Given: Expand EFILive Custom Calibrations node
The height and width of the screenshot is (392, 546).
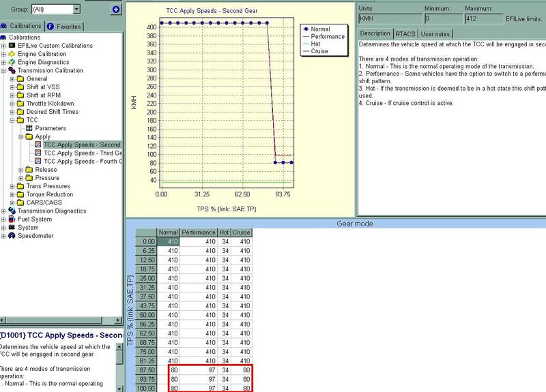Looking at the screenshot, I should coord(3,46).
